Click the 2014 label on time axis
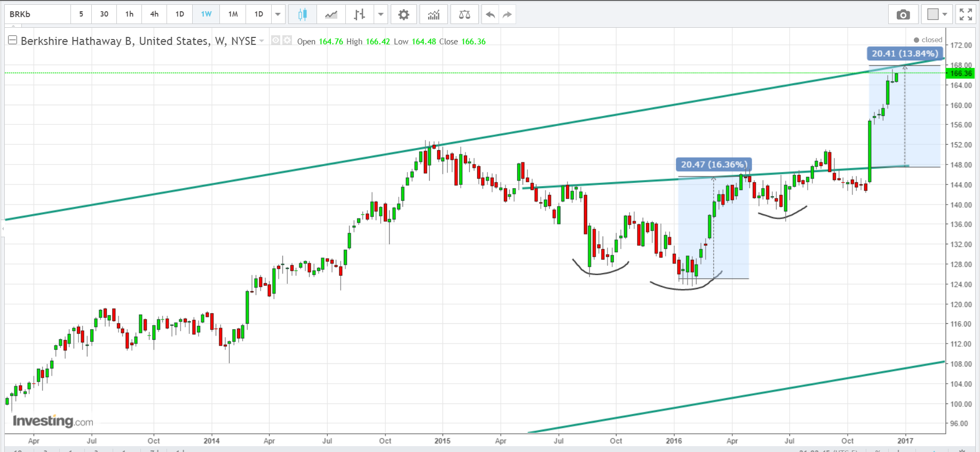Screen dimensions: 980x452 tap(211, 441)
